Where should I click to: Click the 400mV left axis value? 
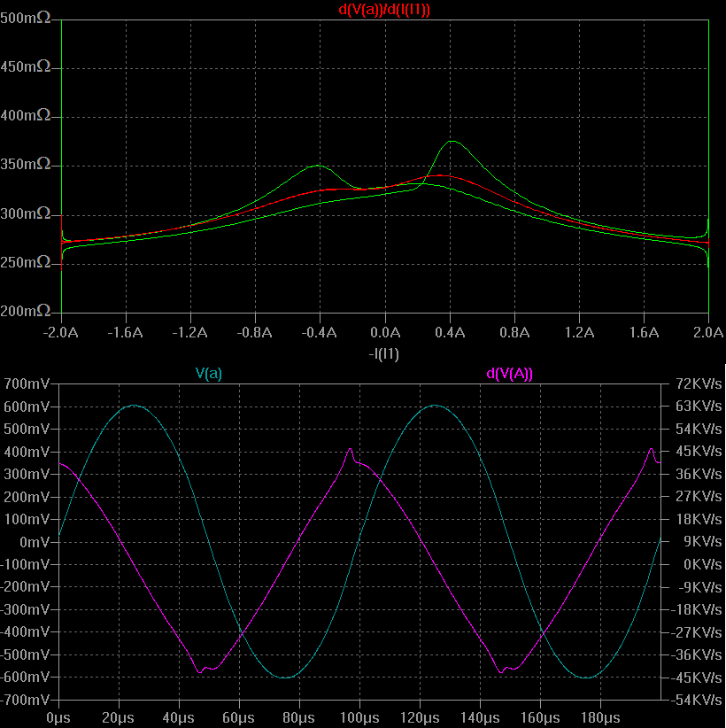27,452
